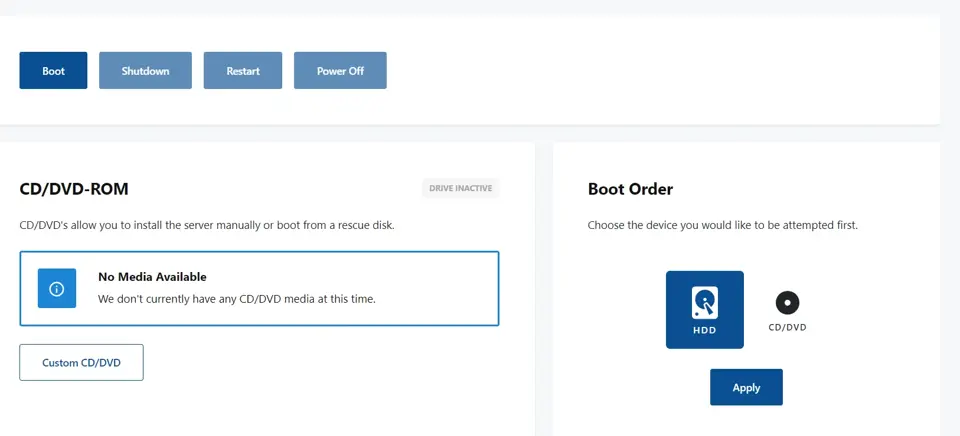Click the hard disk drive icon
The image size is (960, 436).
(x=705, y=303)
